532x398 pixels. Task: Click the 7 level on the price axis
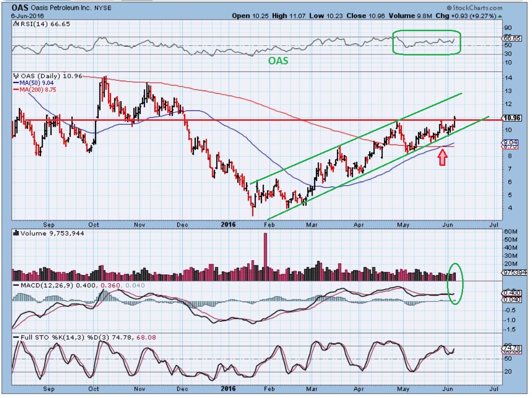click(x=510, y=169)
